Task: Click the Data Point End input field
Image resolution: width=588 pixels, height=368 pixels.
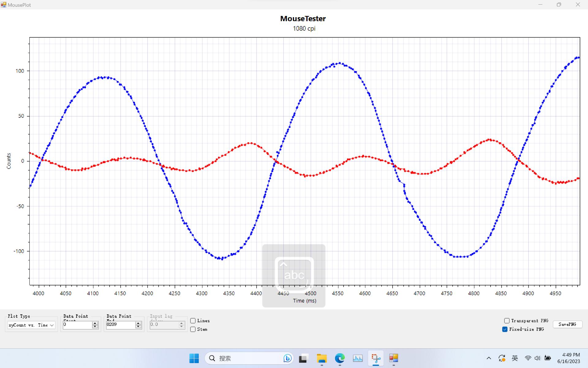Action: point(120,324)
